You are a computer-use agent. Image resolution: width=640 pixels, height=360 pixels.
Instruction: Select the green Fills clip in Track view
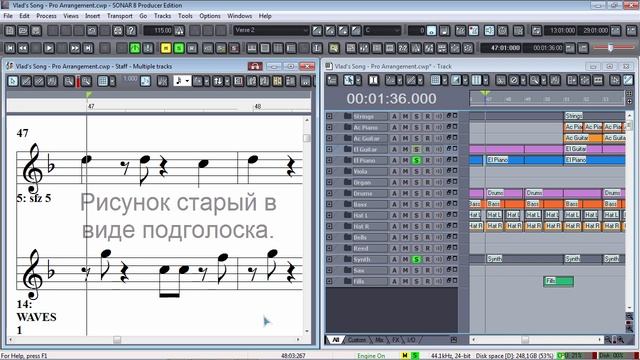(559, 281)
